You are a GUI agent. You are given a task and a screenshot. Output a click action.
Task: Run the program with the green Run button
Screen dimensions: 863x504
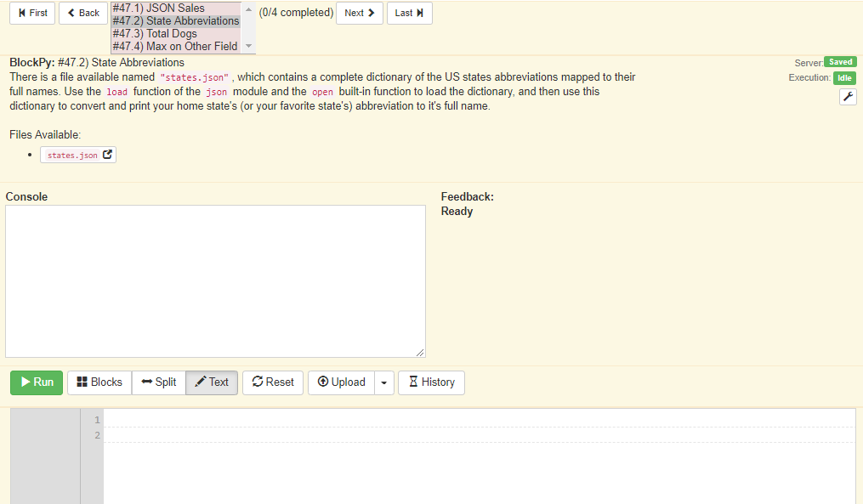point(36,382)
